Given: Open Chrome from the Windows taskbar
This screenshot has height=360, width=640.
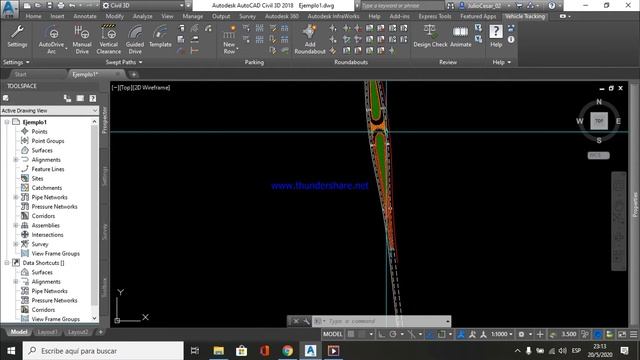Looking at the screenshot, I should [x=287, y=351].
